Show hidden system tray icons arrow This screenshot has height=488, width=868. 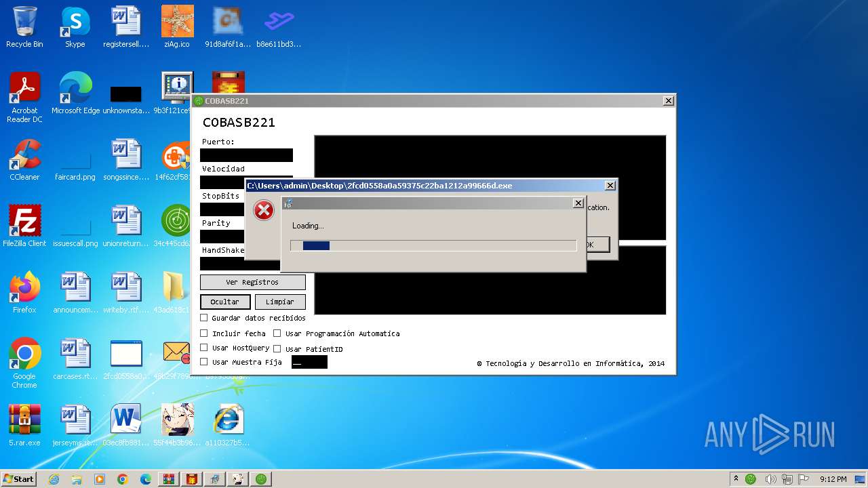coord(737,479)
